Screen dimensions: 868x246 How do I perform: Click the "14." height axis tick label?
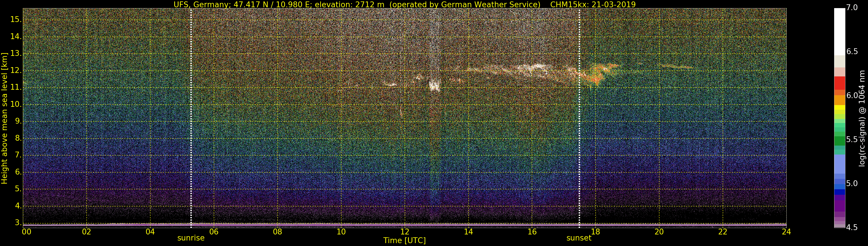(16, 36)
